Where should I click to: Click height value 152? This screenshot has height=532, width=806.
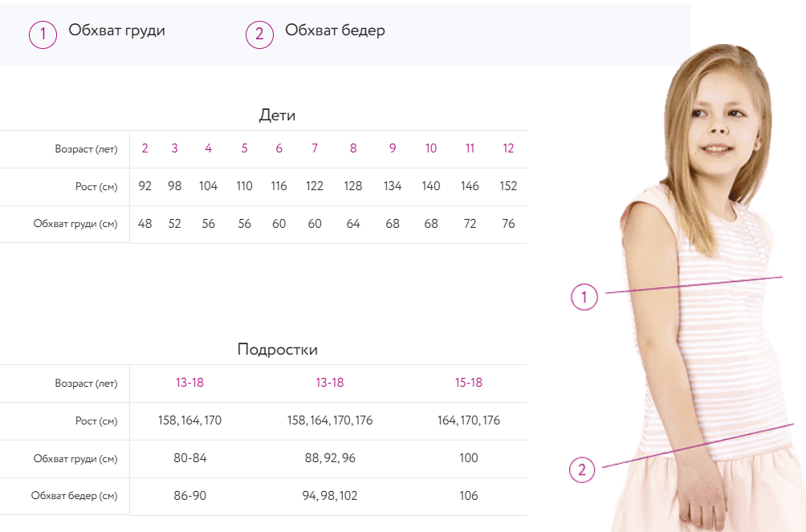[x=508, y=186]
